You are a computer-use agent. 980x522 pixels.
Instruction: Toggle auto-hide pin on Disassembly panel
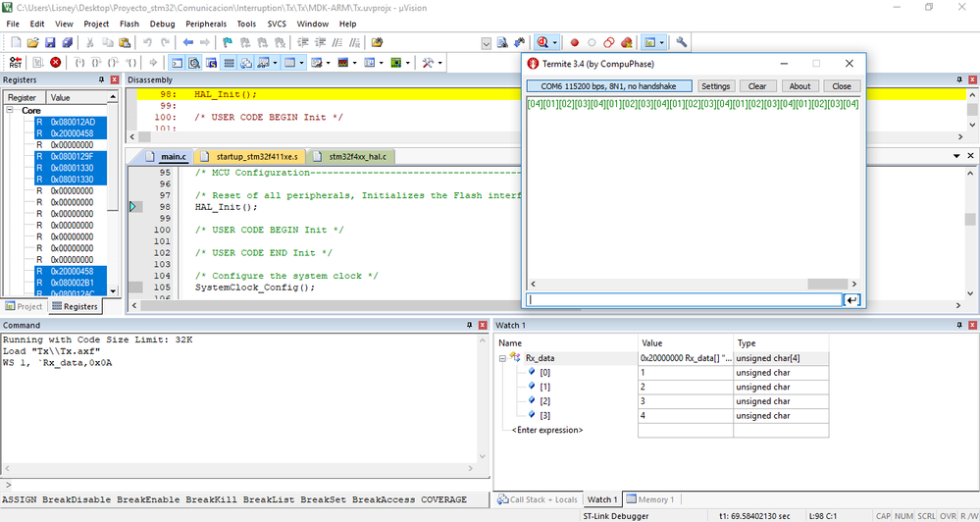click(x=960, y=80)
